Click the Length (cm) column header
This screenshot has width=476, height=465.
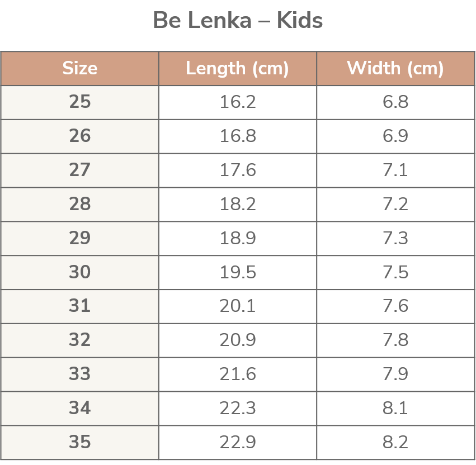(x=237, y=68)
